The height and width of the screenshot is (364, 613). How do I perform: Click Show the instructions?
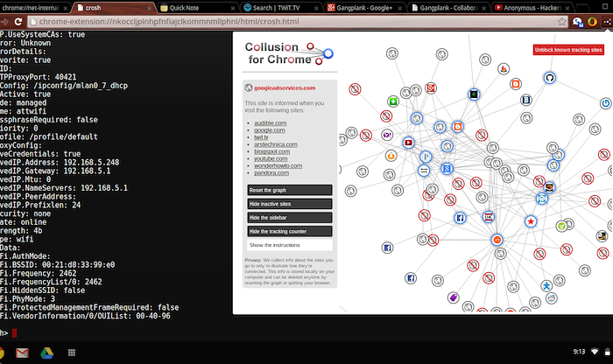pos(290,245)
